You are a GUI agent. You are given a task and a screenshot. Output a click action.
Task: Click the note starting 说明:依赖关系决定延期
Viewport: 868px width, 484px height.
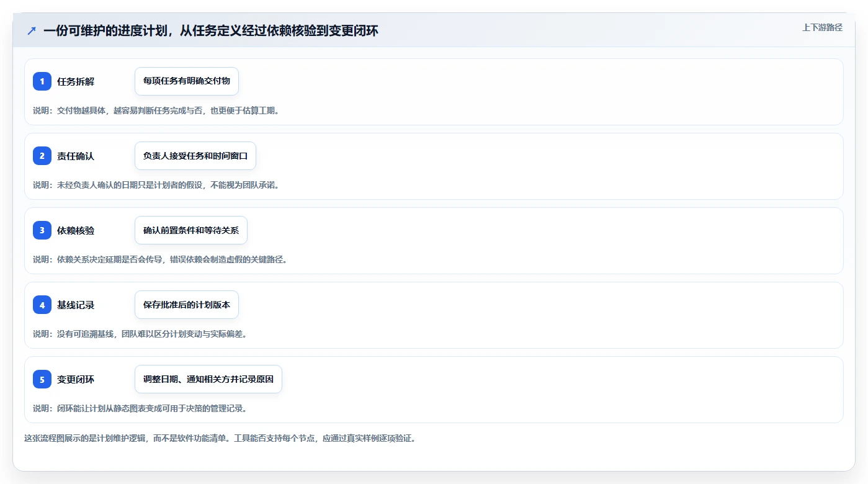160,259
